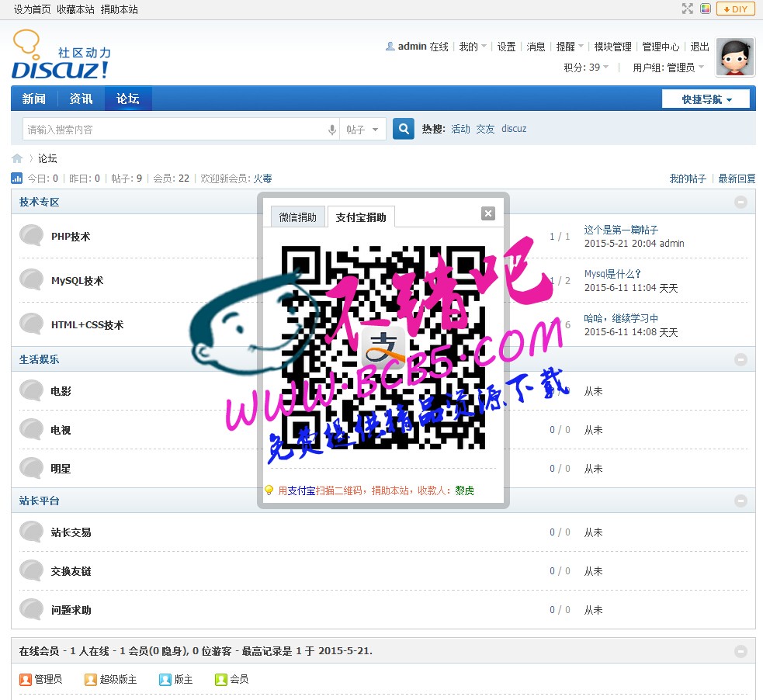
Task: Click hot search term 活动
Action: (460, 129)
